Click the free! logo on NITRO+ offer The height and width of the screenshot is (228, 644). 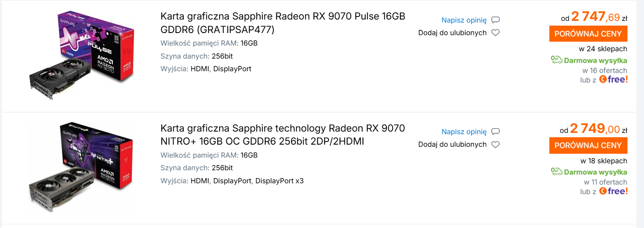click(x=614, y=191)
